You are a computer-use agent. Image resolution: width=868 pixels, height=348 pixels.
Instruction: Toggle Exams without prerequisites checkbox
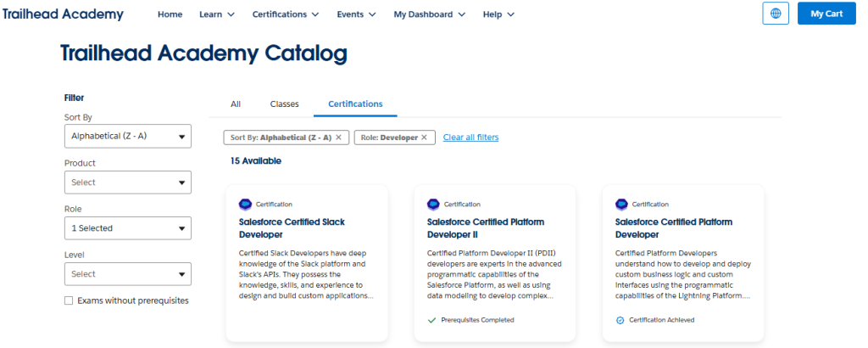pos(69,301)
